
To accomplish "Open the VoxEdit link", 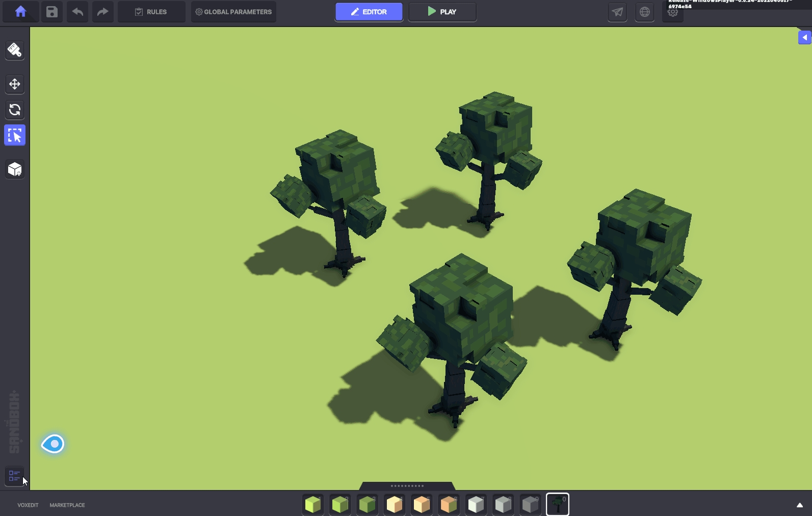I will [28, 505].
